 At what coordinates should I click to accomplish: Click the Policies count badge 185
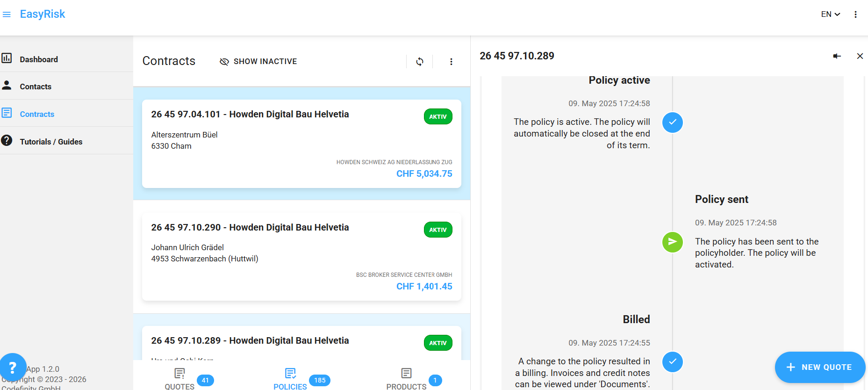(320, 380)
